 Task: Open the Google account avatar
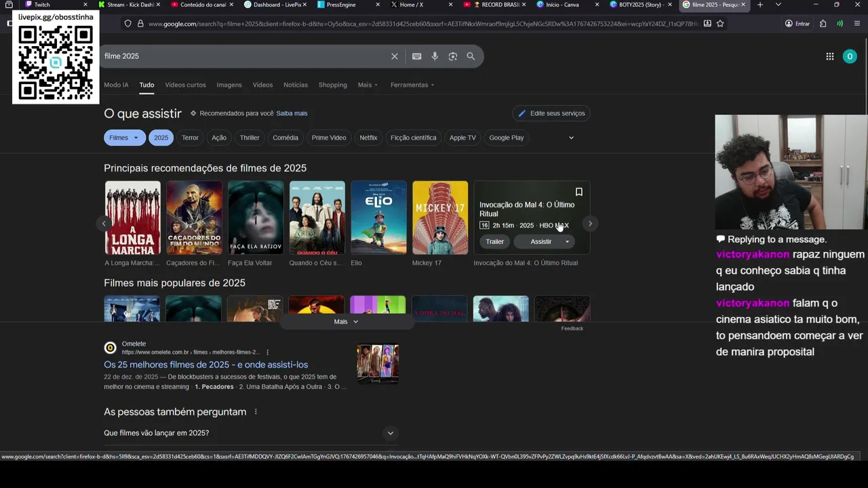(850, 56)
